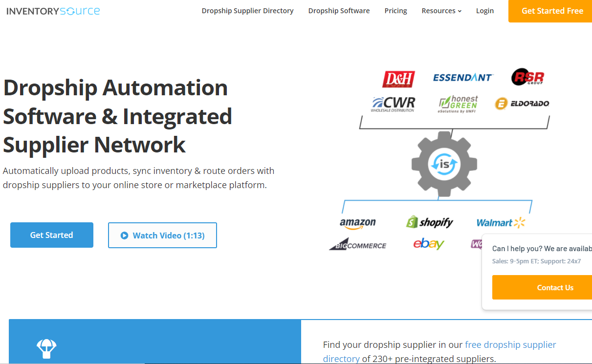Click the Contact Us chat button

pos(542,287)
